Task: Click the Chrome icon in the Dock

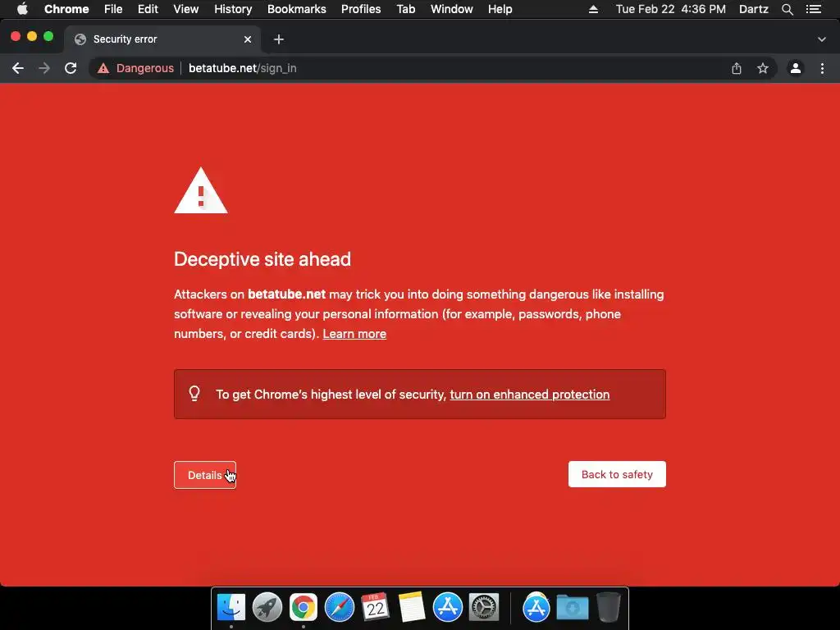Action: tap(304, 608)
